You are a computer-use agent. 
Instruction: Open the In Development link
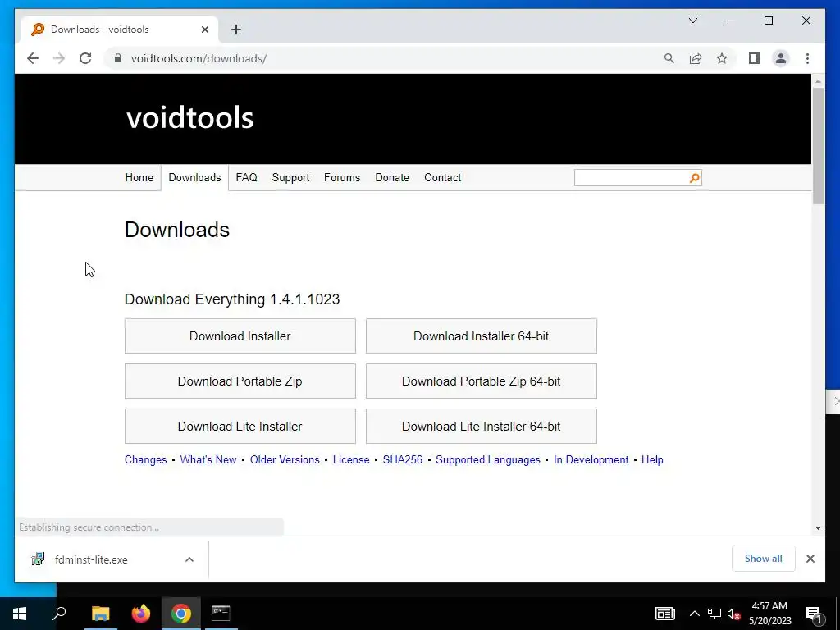coord(591,459)
